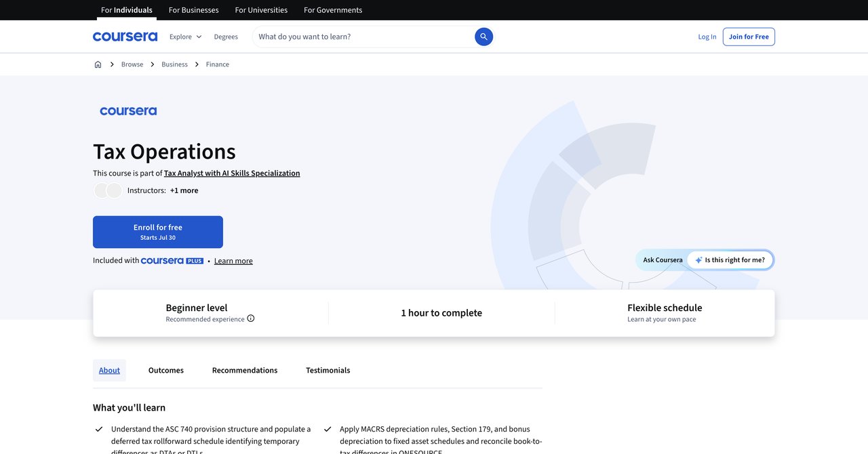Open the Browse breadcrumb link

tap(132, 64)
